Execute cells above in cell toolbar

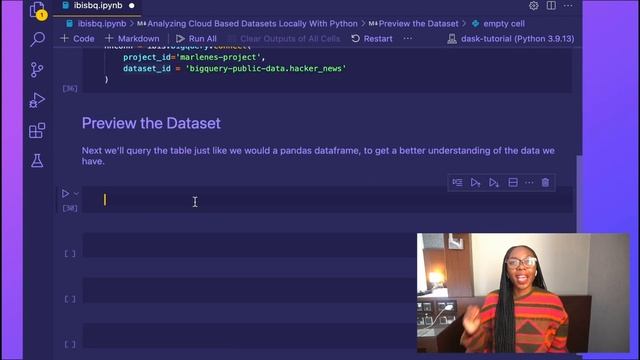(476, 182)
